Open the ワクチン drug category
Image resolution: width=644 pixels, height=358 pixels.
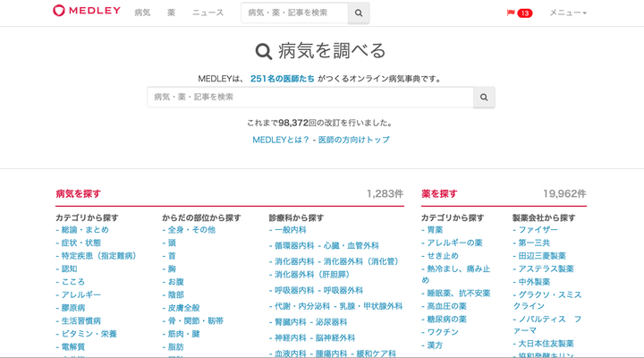pos(443,332)
